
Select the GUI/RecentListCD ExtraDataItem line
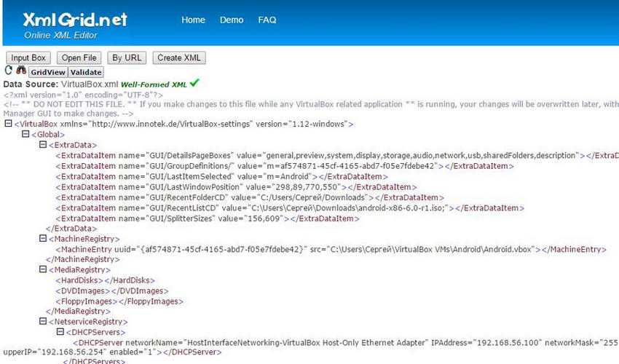point(290,208)
